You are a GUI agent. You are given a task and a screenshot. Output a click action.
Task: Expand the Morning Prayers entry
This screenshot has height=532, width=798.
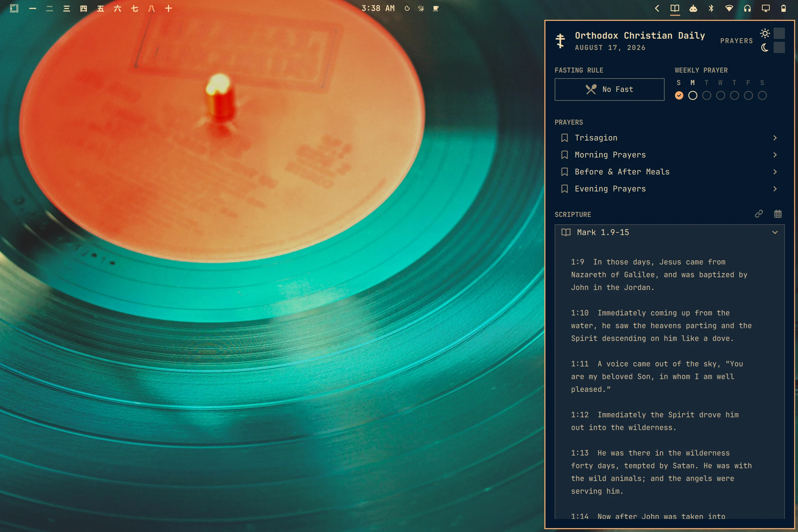coord(670,155)
